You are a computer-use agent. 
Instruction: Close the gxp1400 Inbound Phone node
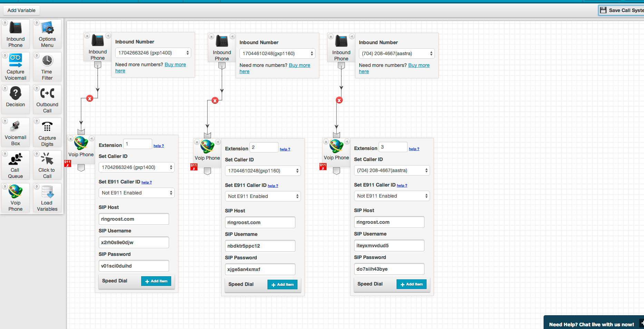click(x=87, y=36)
